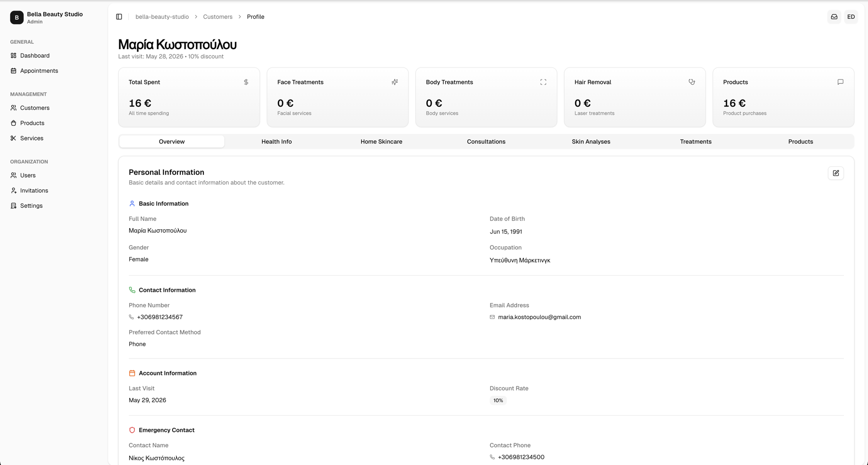Click emergency contact name Νίκος Κωστόπουλος
Viewport: 868px width, 465px height.
157,458
